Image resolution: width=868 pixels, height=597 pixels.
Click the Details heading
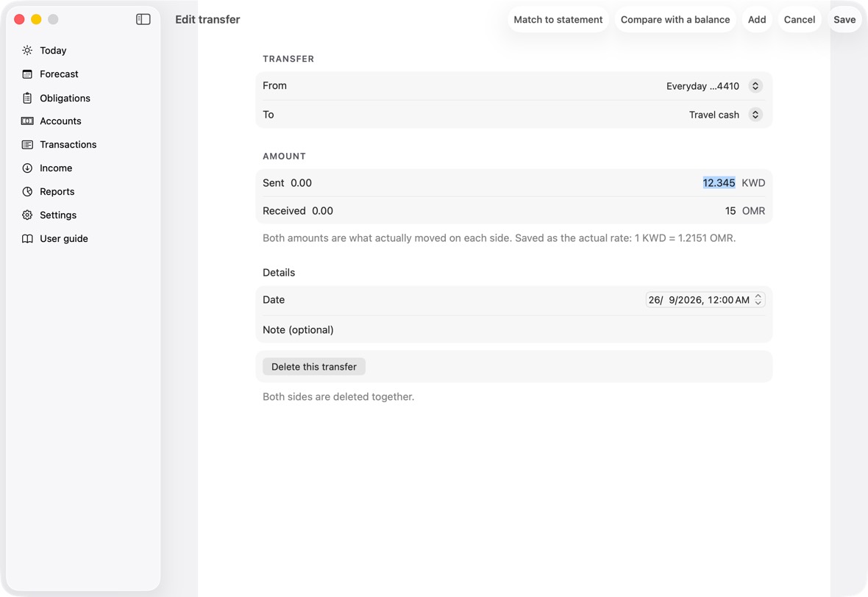279,273
